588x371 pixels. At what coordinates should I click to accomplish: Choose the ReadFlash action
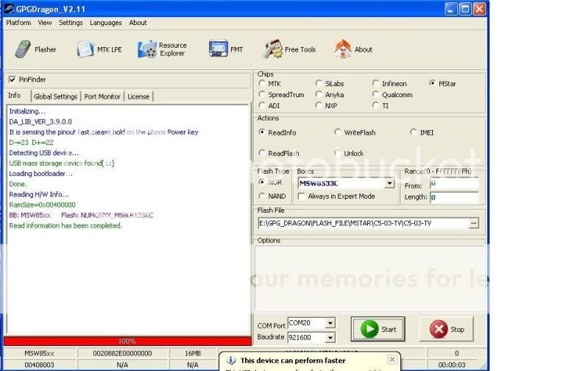coord(262,153)
